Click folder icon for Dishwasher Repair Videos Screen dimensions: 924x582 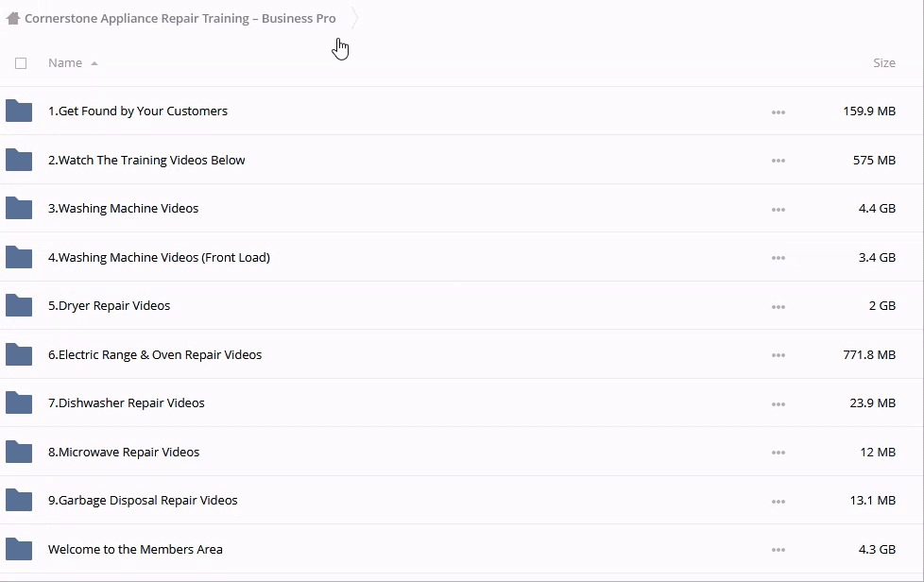coord(19,403)
